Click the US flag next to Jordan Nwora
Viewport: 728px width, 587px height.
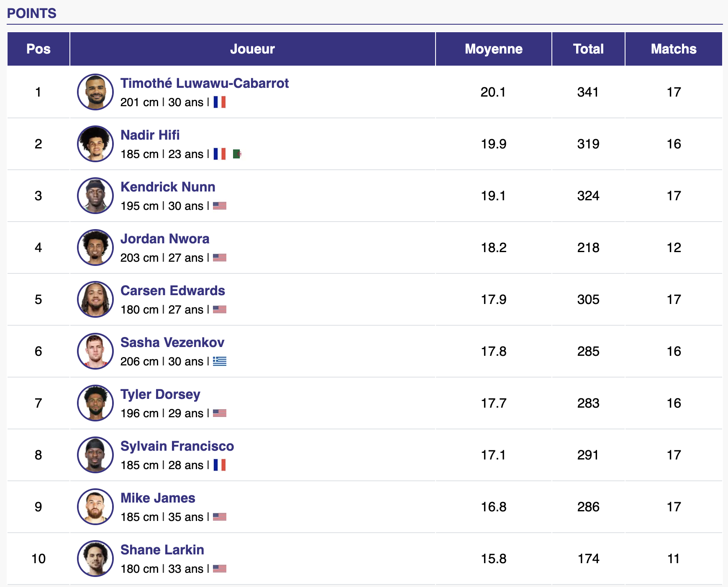[x=220, y=258]
